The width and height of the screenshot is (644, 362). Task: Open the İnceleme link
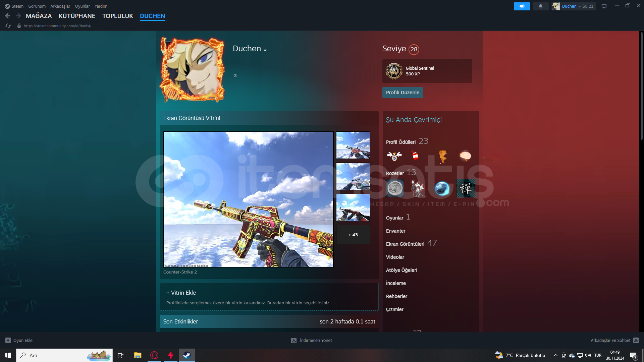point(396,283)
